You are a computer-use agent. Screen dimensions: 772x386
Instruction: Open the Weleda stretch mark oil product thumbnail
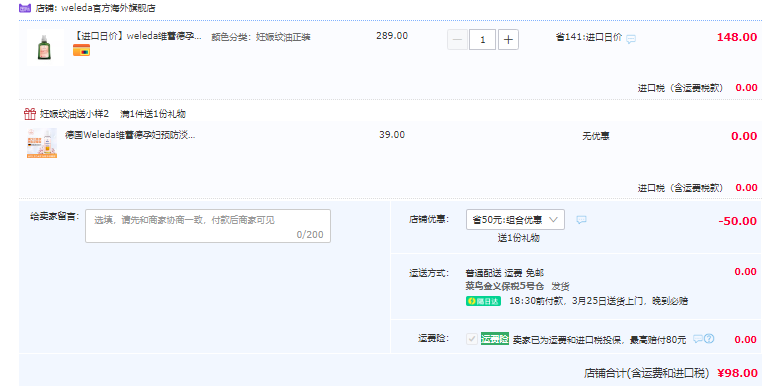[x=45, y=47]
